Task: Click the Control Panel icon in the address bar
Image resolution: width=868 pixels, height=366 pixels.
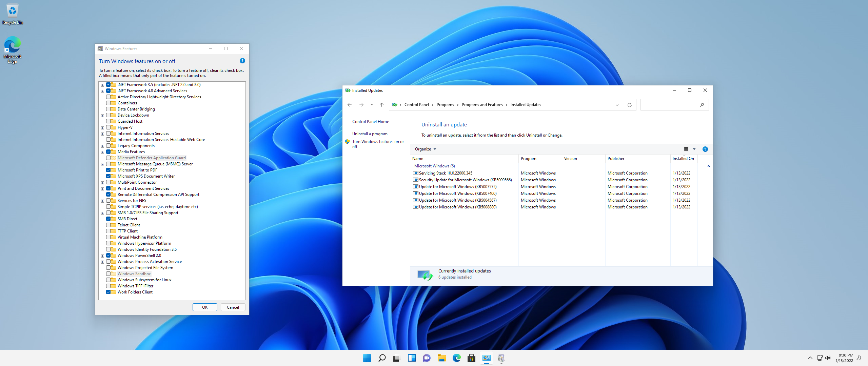Action: point(394,105)
